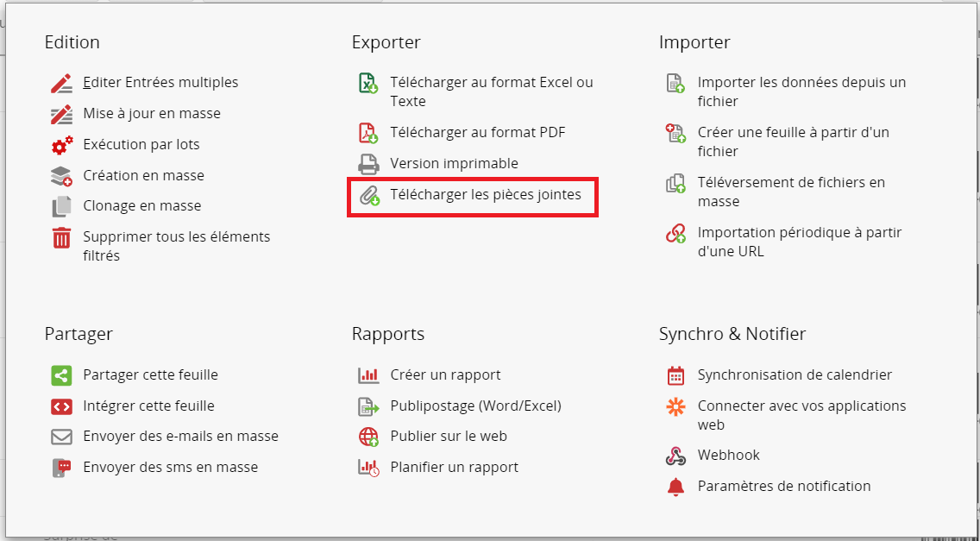Click the red trash icon for Supprimer
Viewport: 980px width, 541px height.
[61, 238]
